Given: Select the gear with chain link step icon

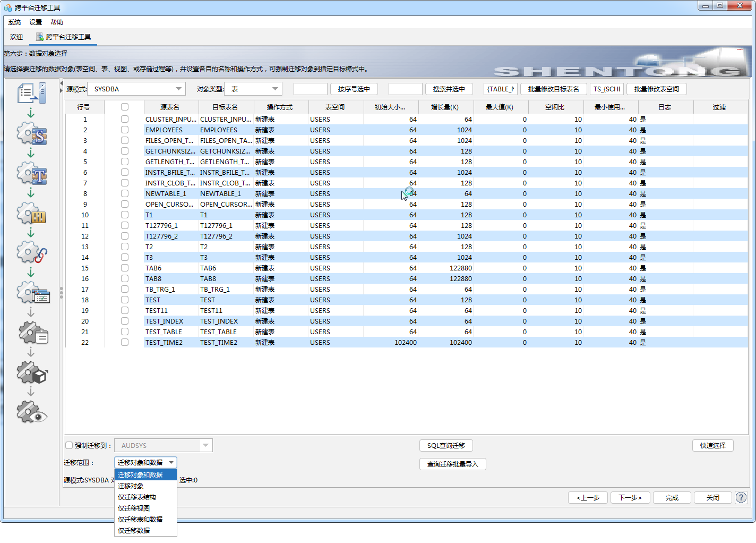Looking at the screenshot, I should (x=32, y=253).
